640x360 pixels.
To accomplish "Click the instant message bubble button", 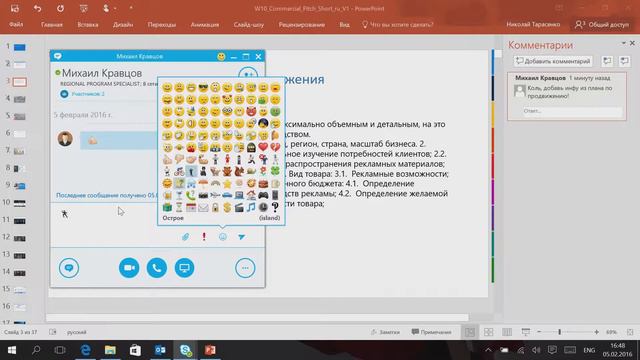I will coord(69,268).
